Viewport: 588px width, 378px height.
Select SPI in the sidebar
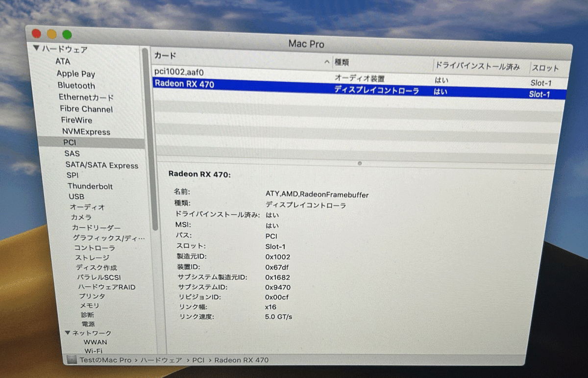[x=73, y=175]
